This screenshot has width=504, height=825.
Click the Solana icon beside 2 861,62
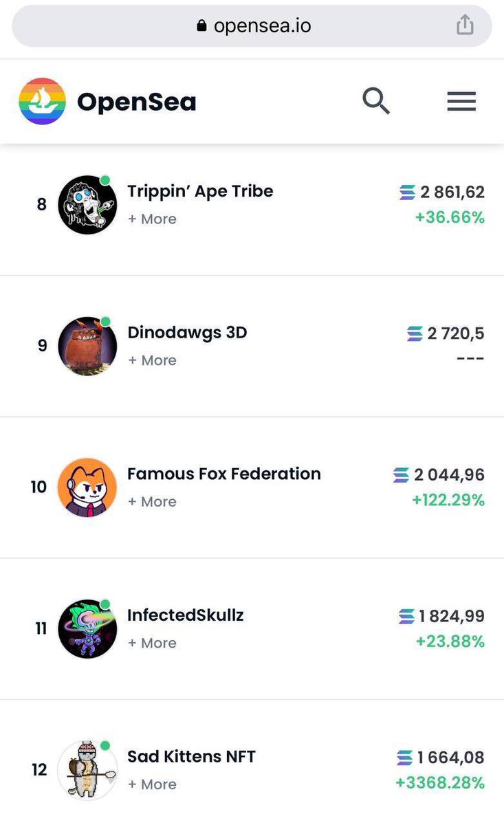(x=407, y=192)
